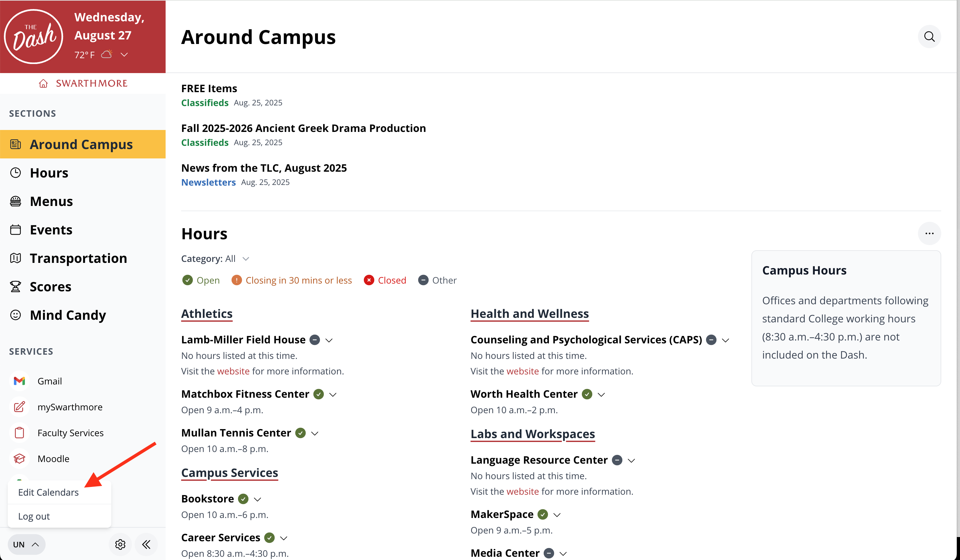Click Closing in 30 mins legend indicator
The height and width of the screenshot is (560, 960).
click(236, 280)
